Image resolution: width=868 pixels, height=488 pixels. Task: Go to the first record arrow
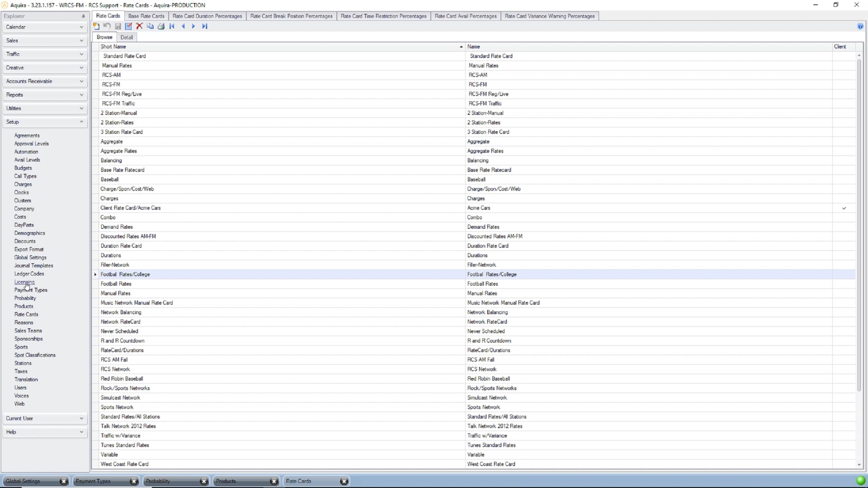tap(172, 26)
